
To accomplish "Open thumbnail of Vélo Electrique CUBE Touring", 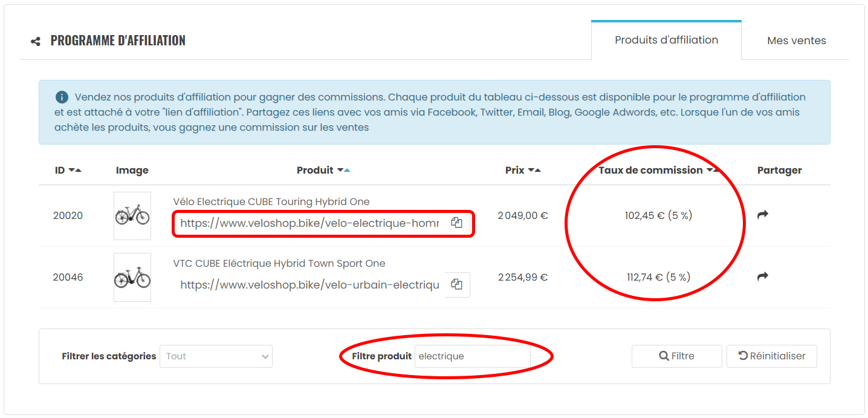I will [132, 215].
